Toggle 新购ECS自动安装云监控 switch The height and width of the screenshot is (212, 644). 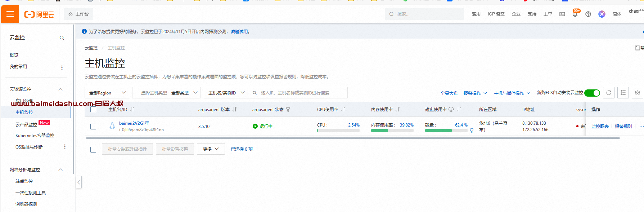(x=592, y=93)
